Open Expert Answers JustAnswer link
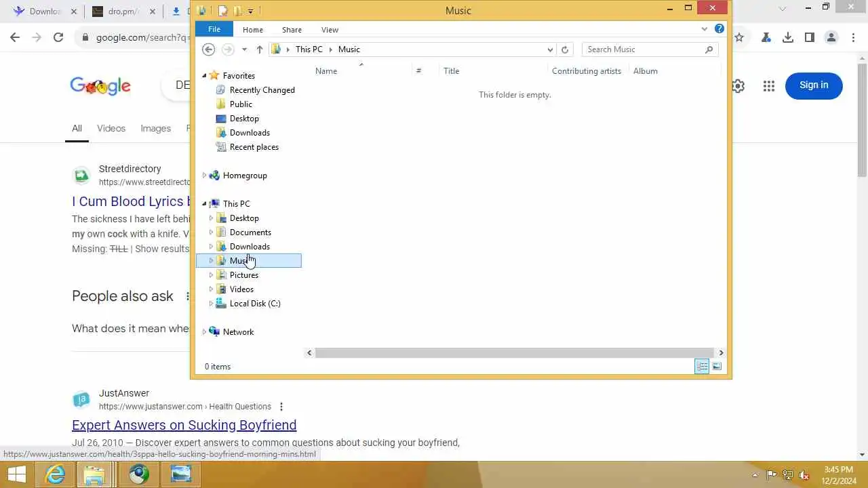868x488 pixels. pos(184,425)
